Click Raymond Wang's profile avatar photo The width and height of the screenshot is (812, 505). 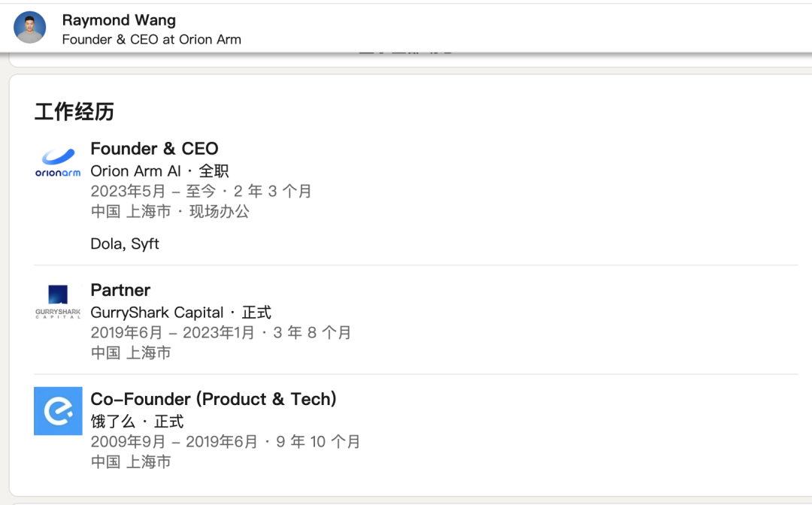pos(30,27)
